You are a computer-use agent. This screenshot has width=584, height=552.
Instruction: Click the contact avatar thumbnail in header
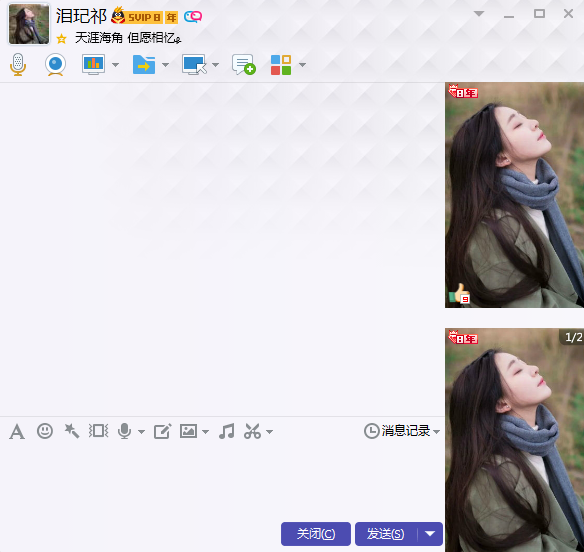point(29,24)
